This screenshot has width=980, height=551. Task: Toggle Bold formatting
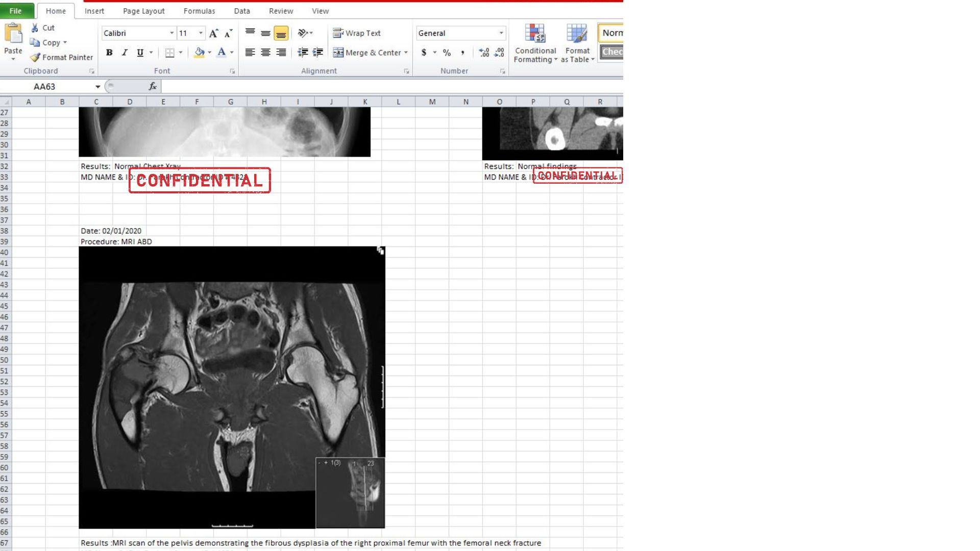pyautogui.click(x=109, y=53)
